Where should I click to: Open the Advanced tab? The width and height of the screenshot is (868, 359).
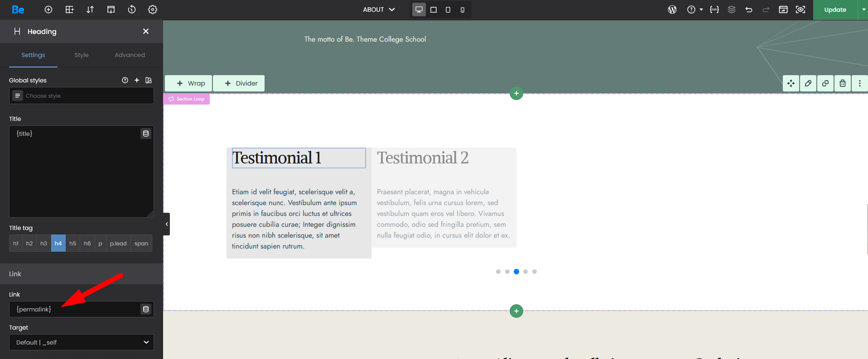coord(130,55)
